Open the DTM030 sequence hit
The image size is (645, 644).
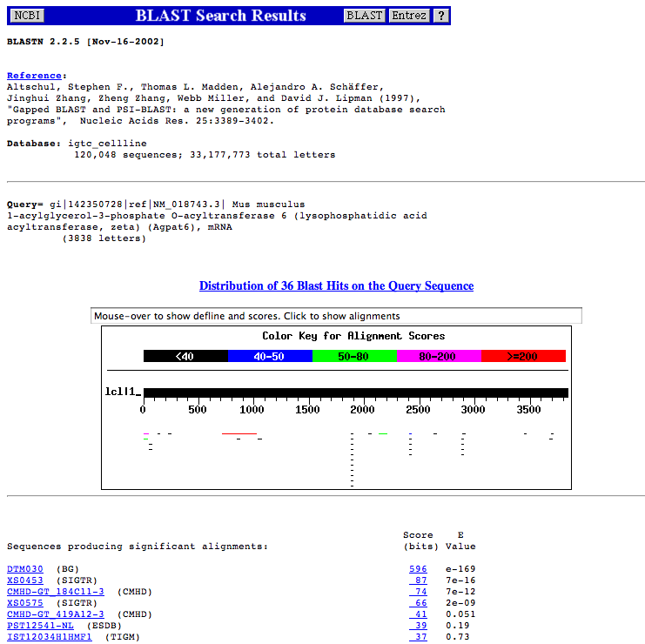click(24, 569)
